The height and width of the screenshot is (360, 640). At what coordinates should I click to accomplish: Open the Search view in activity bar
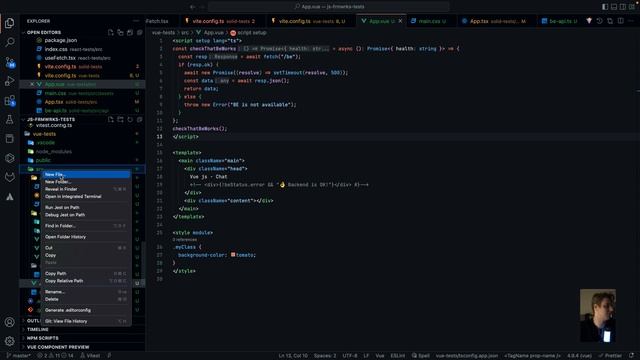pos(10,42)
